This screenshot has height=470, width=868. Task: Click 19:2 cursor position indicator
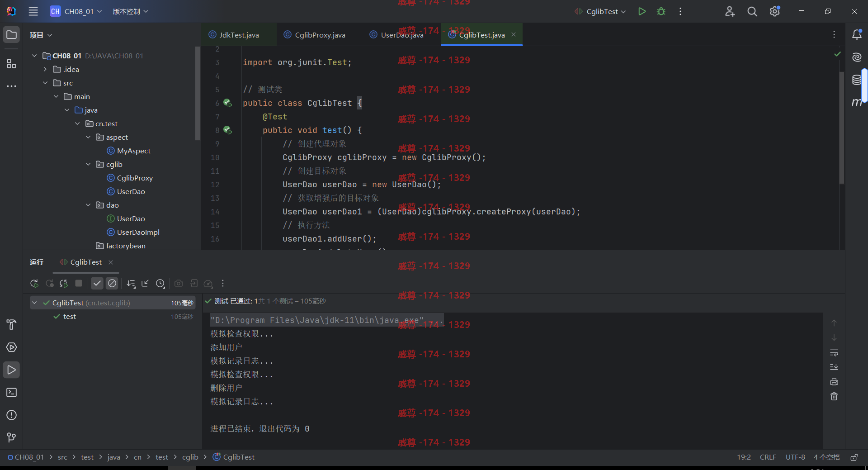pos(744,457)
